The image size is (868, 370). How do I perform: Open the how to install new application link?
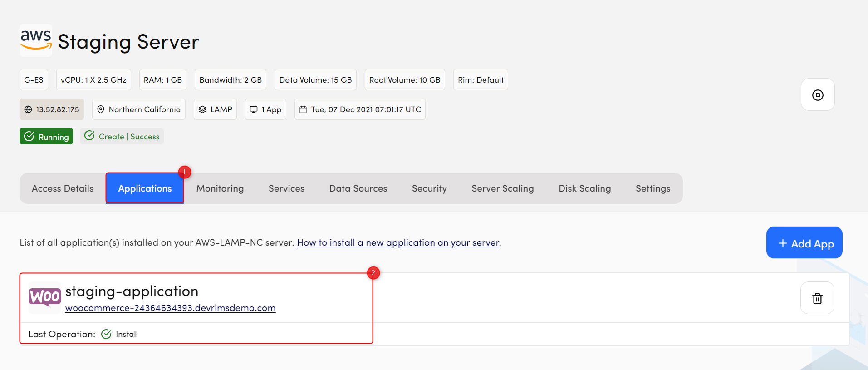[x=398, y=243]
